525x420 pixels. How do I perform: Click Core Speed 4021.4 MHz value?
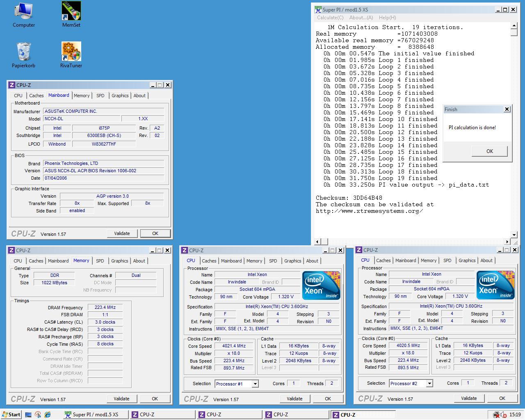pyautogui.click(x=234, y=346)
